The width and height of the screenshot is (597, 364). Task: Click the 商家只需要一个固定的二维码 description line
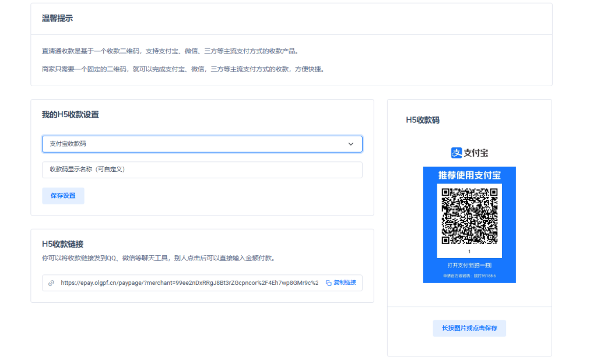[184, 69]
